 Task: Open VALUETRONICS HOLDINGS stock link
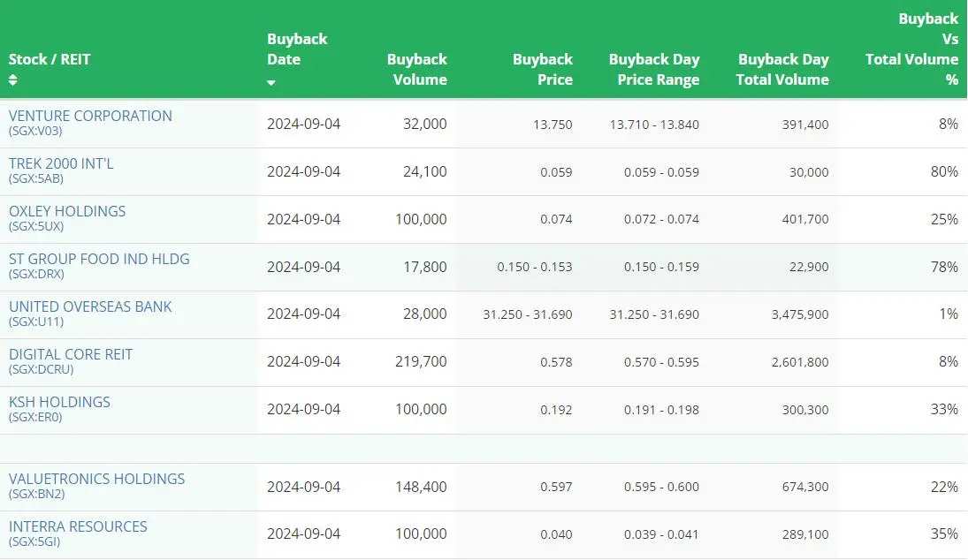pyautogui.click(x=97, y=479)
